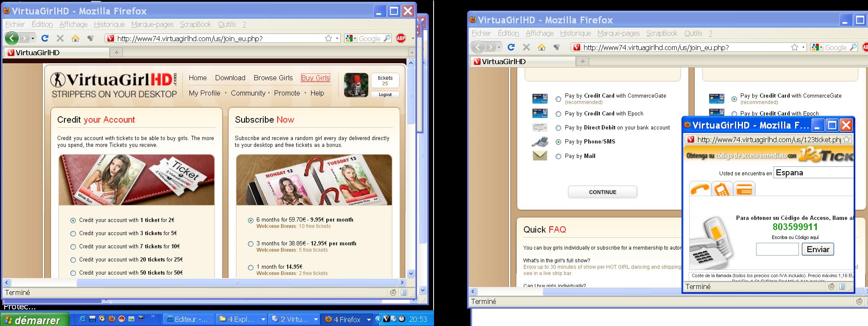The height and width of the screenshot is (326, 868).
Task: Open Fichier menu in left Firefox window
Action: pos(15,24)
